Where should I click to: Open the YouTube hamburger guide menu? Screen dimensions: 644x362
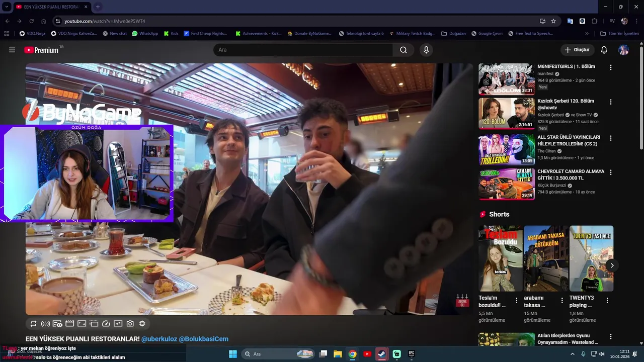[12, 50]
